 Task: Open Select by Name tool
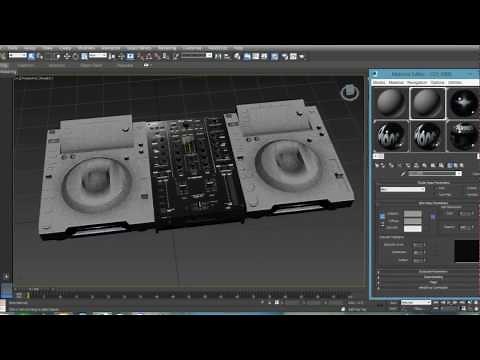coord(39,56)
